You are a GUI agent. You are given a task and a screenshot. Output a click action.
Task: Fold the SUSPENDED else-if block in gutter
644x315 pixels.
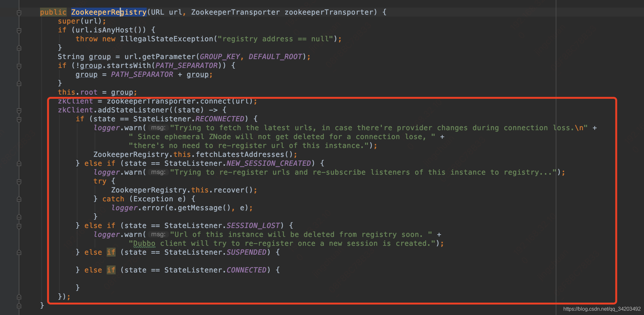[19, 252]
